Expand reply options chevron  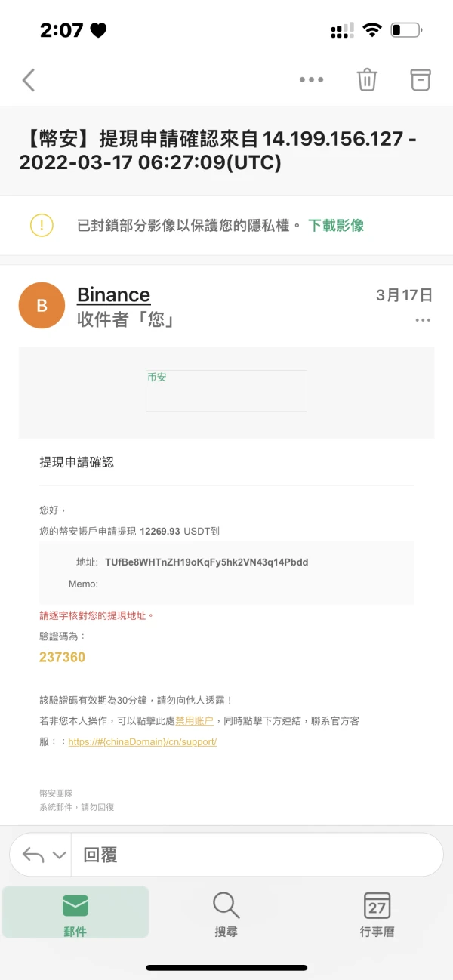point(59,855)
